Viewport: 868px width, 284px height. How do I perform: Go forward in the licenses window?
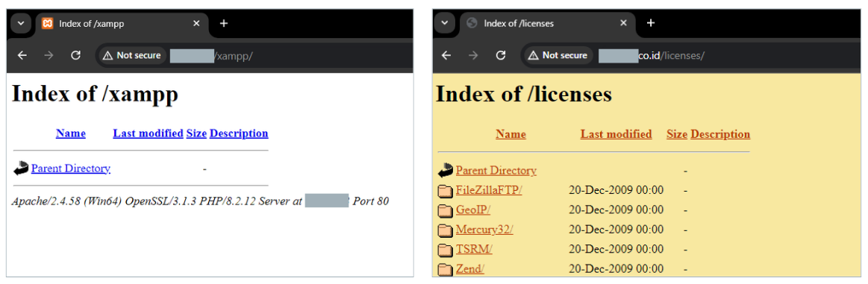(472, 55)
